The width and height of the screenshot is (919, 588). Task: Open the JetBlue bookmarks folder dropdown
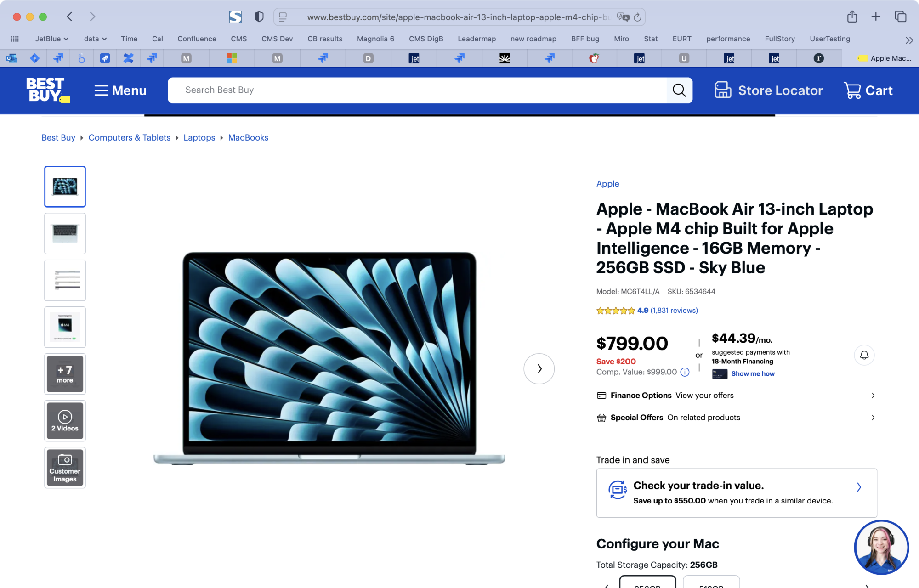click(51, 39)
